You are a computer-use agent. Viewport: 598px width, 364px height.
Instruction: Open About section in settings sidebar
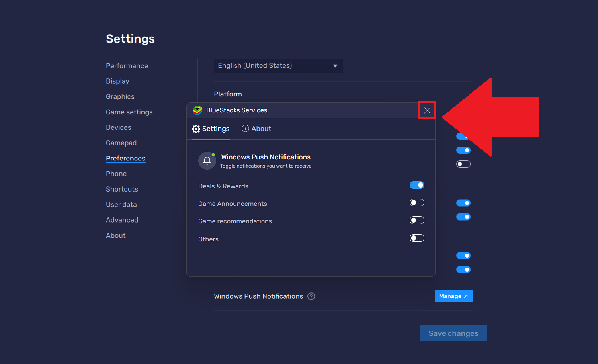click(116, 236)
